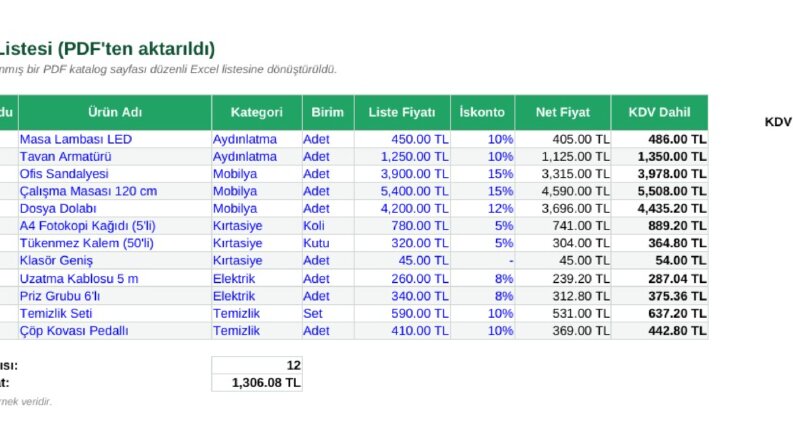Select the list price '320.00 TL' cell
The height and width of the screenshot is (446, 793).
pyautogui.click(x=402, y=243)
